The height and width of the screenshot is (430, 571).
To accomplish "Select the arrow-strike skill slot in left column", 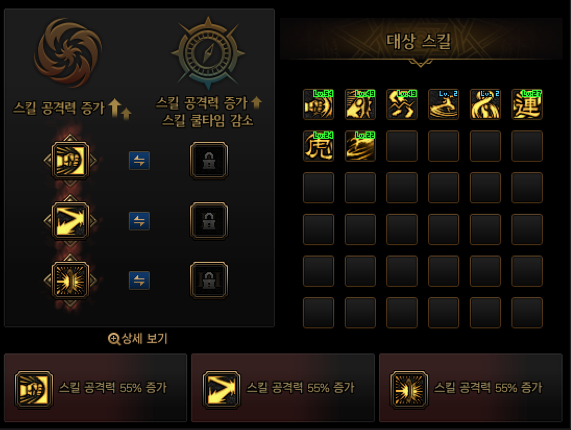I will [70, 221].
